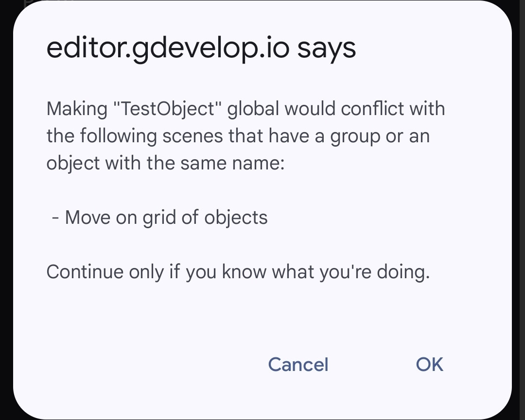Click the "the following scenes that have" line
Viewport: 525px width, 420px height.
coord(238,135)
